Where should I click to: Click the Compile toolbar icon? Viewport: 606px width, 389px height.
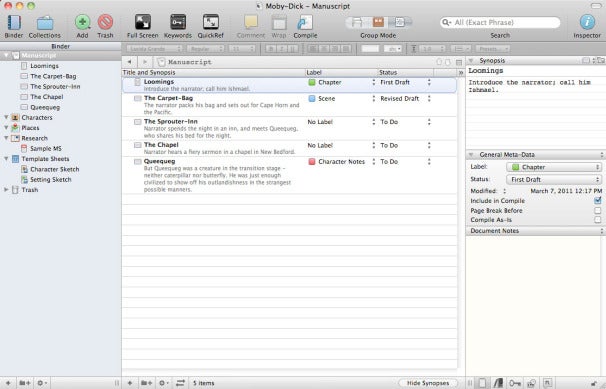305,22
